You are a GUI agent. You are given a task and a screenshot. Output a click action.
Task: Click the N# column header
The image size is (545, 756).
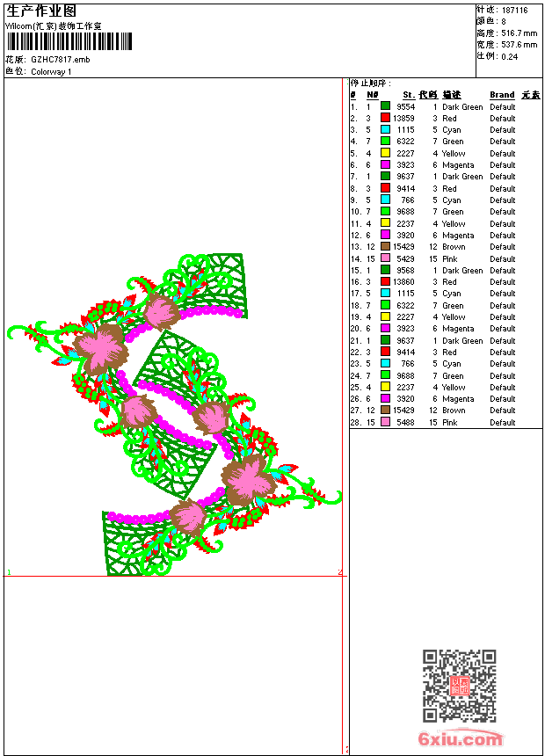[x=373, y=95]
